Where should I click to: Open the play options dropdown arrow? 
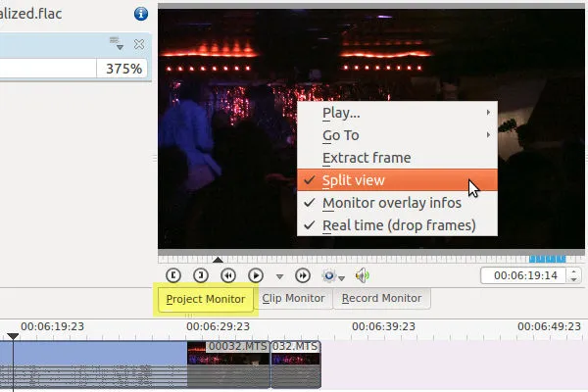(x=279, y=276)
